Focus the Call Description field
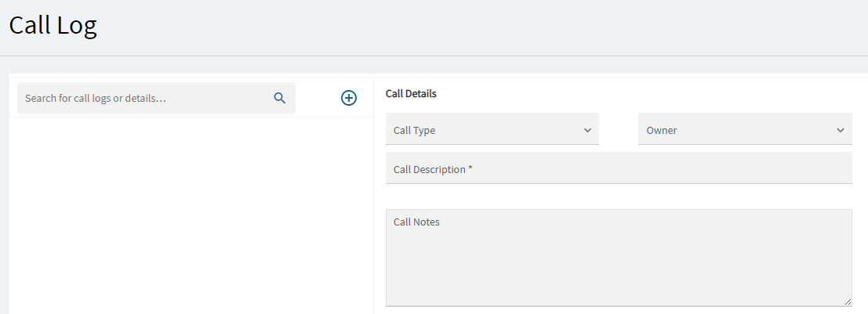Screen dimensions: 868x314 619,169
